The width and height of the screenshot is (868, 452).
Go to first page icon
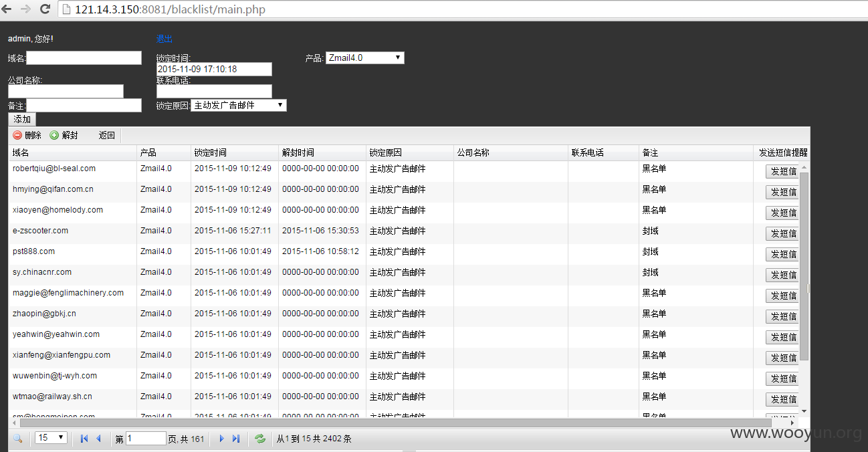click(x=84, y=439)
